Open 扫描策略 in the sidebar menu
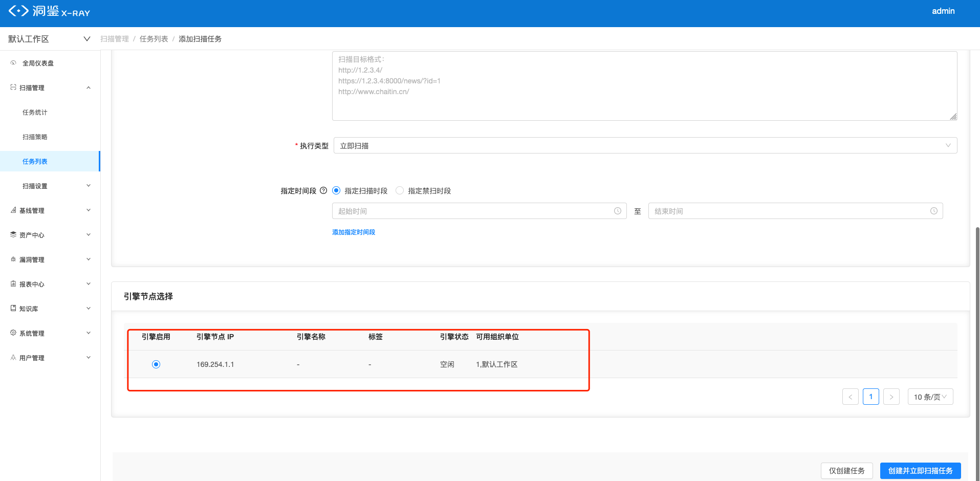This screenshot has width=980, height=481. click(x=35, y=137)
